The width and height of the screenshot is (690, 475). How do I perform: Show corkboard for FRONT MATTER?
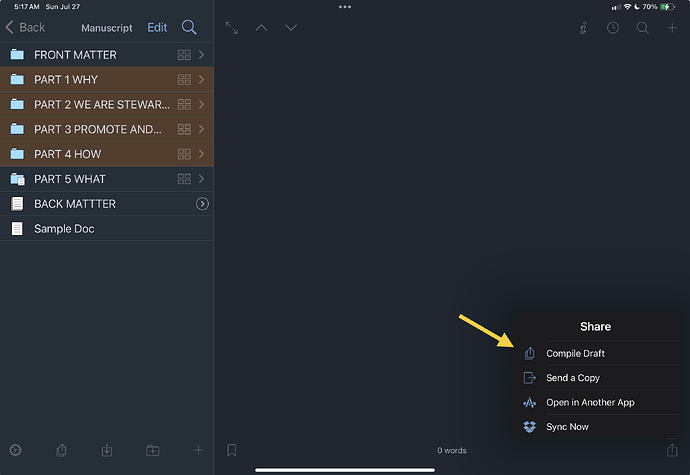pyautogui.click(x=184, y=55)
